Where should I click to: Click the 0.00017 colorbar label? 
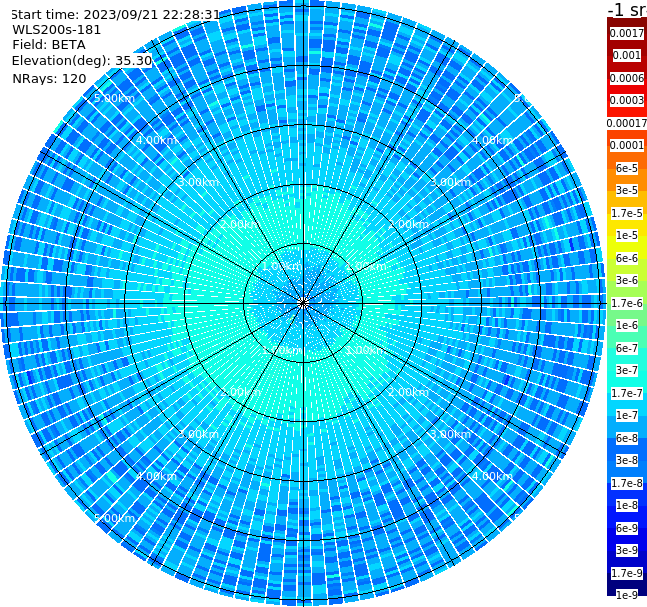[627, 123]
